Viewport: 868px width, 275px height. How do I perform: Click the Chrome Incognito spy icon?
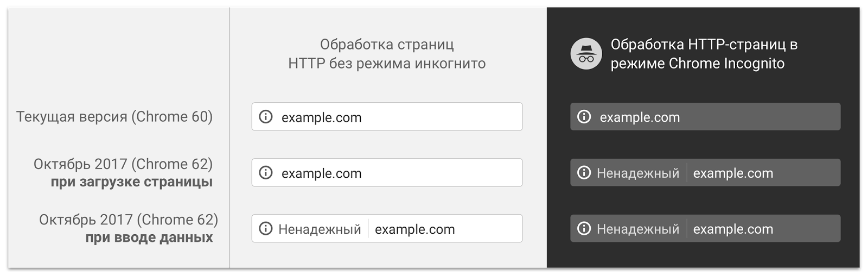click(586, 54)
